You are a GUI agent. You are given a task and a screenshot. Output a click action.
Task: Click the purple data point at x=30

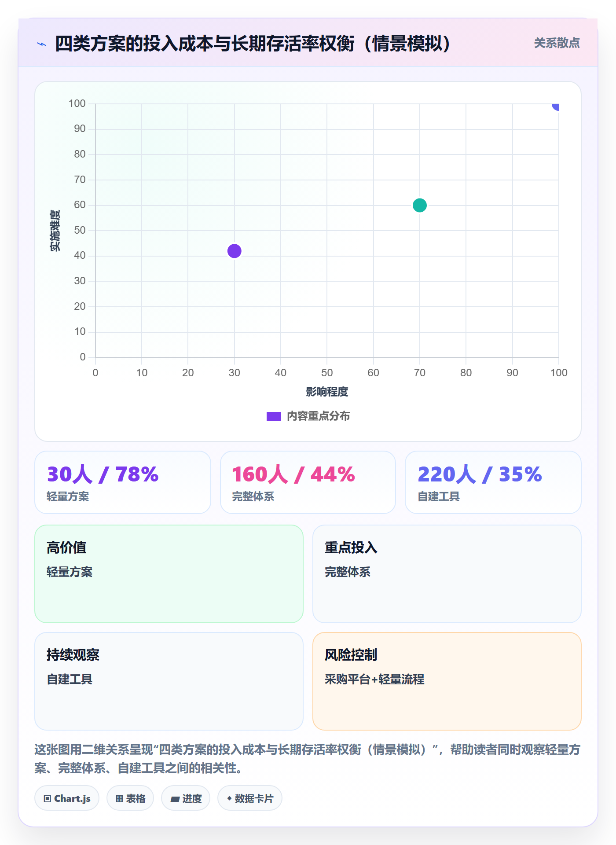(235, 251)
